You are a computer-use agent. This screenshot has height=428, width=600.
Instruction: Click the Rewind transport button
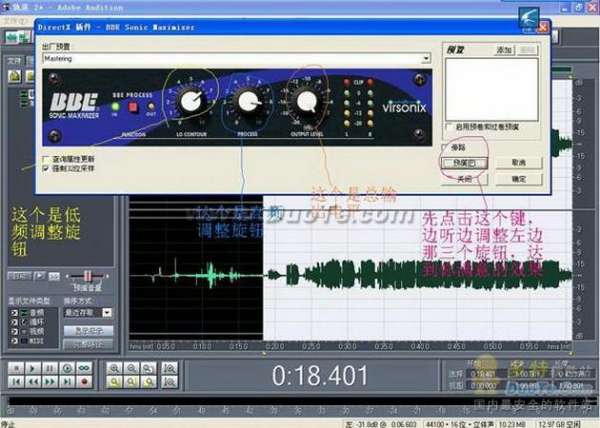pyautogui.click(x=33, y=382)
